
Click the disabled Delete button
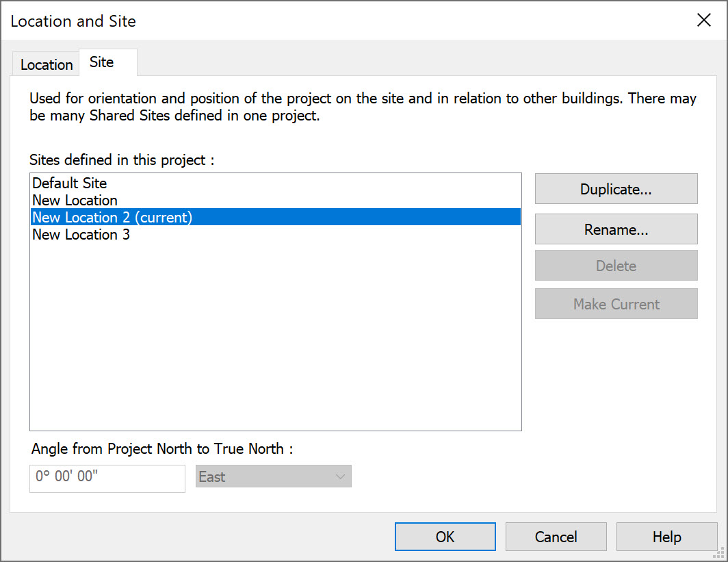click(x=615, y=266)
